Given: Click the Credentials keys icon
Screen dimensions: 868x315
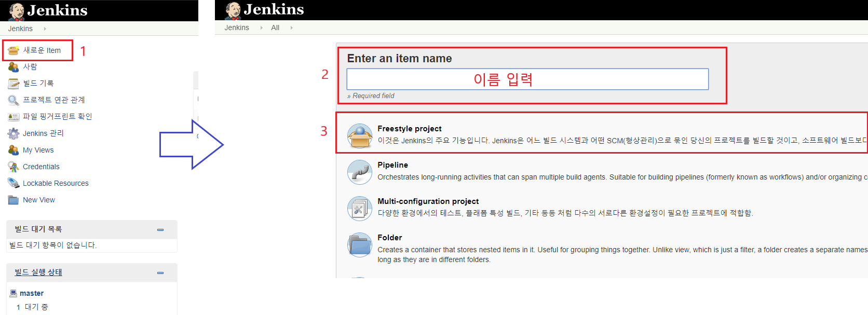Looking at the screenshot, I should [x=13, y=167].
